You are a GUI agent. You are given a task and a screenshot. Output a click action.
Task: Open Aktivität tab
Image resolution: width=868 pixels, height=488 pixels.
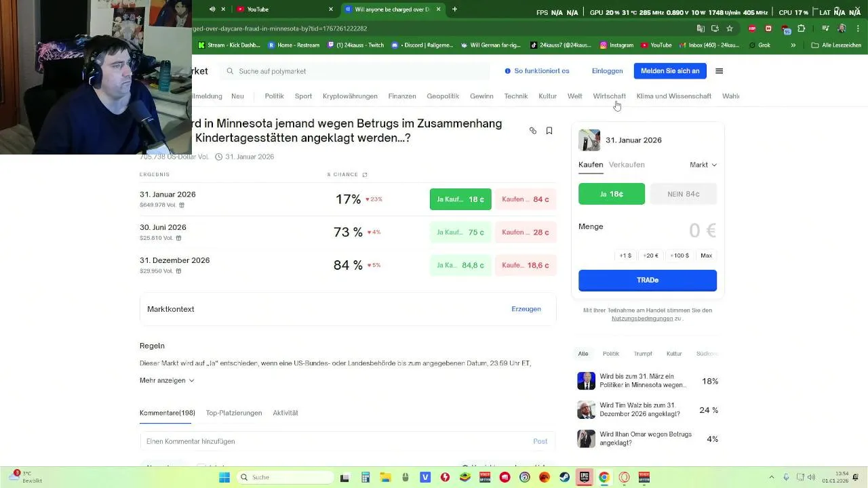(x=285, y=413)
